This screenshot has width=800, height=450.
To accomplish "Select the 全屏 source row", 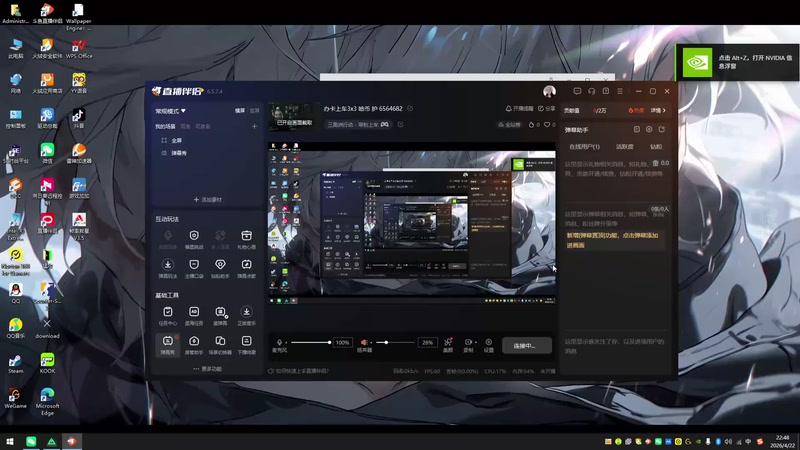I will [207, 140].
